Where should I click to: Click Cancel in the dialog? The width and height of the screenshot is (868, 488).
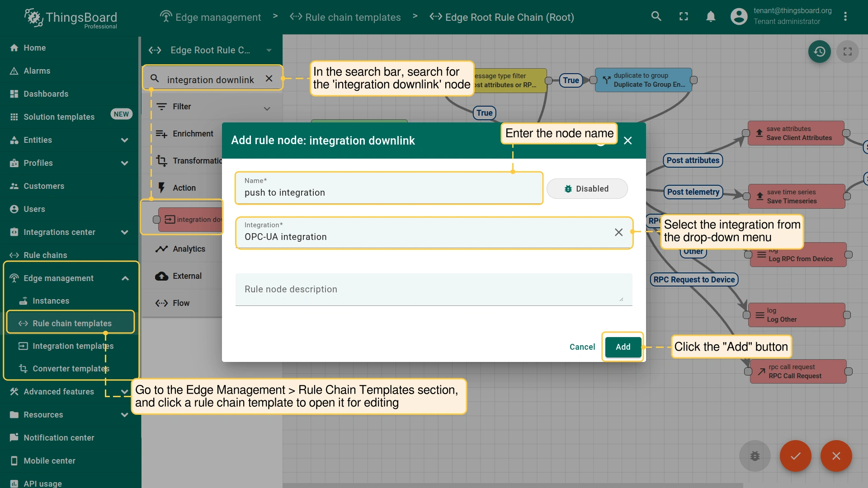[582, 347]
